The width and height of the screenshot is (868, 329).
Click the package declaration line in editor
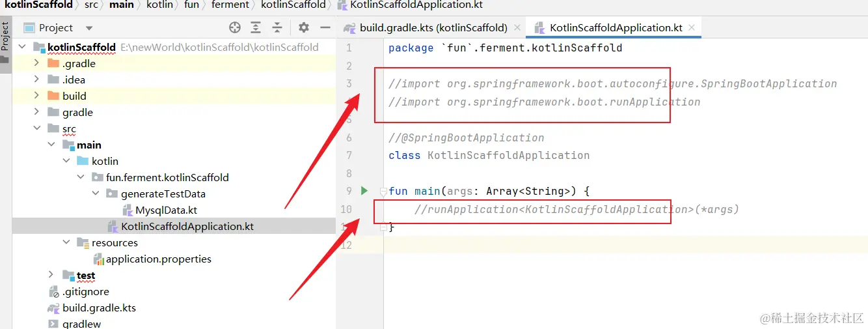point(506,48)
